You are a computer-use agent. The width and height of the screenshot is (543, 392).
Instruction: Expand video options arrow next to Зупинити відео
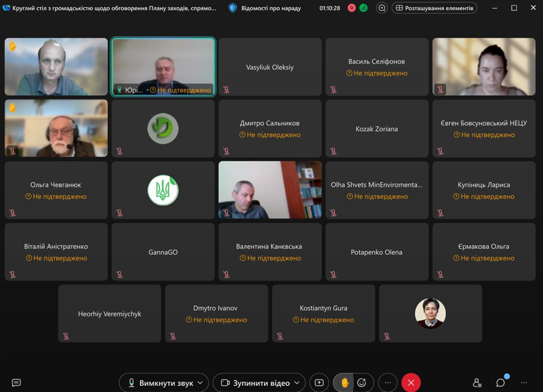click(x=297, y=383)
